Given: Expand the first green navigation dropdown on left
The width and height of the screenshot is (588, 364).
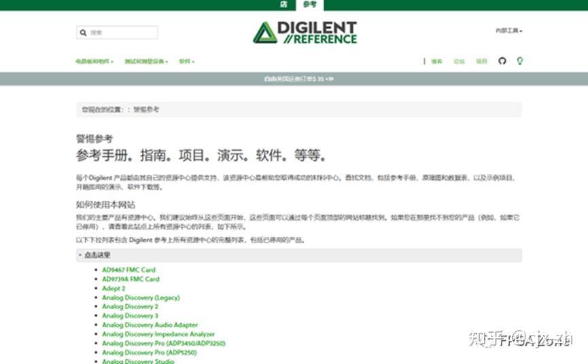Looking at the screenshot, I should [94, 61].
